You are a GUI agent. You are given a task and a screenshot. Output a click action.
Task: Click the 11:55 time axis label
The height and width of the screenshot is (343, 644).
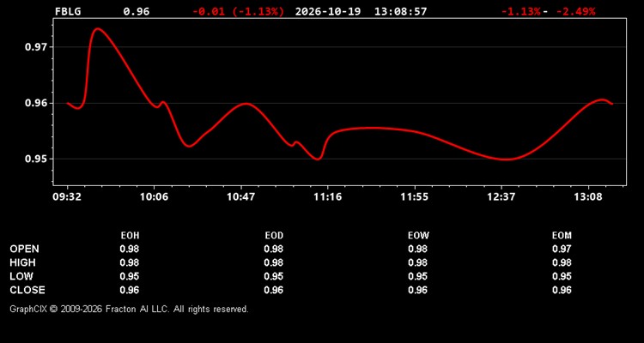click(x=415, y=197)
